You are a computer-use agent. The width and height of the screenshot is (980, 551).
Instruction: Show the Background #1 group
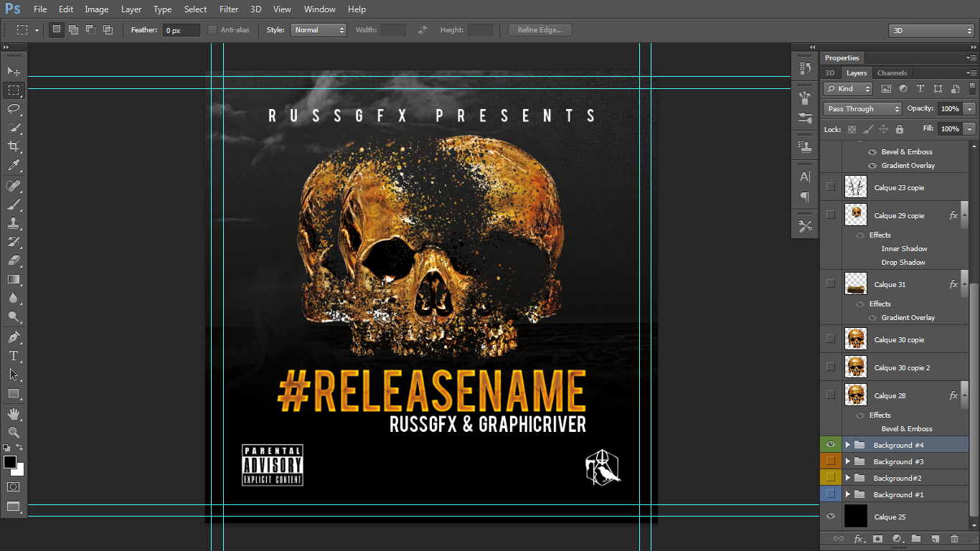[x=831, y=494]
